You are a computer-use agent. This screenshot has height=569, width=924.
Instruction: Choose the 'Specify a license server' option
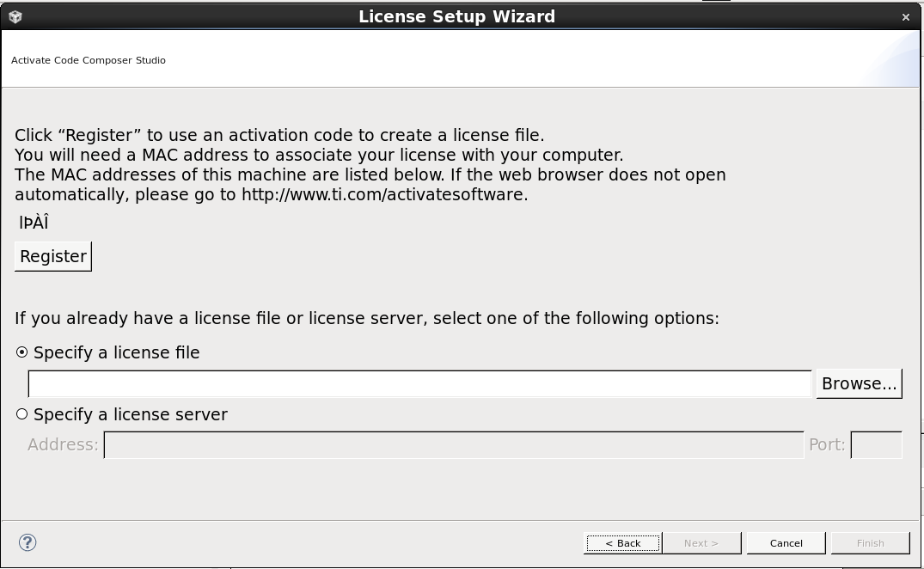tap(21, 414)
